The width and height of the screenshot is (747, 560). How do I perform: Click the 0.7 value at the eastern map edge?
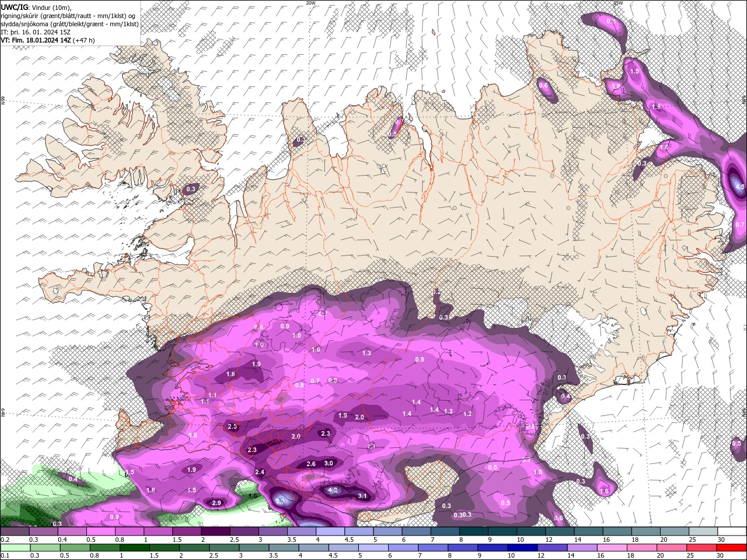tap(740, 225)
